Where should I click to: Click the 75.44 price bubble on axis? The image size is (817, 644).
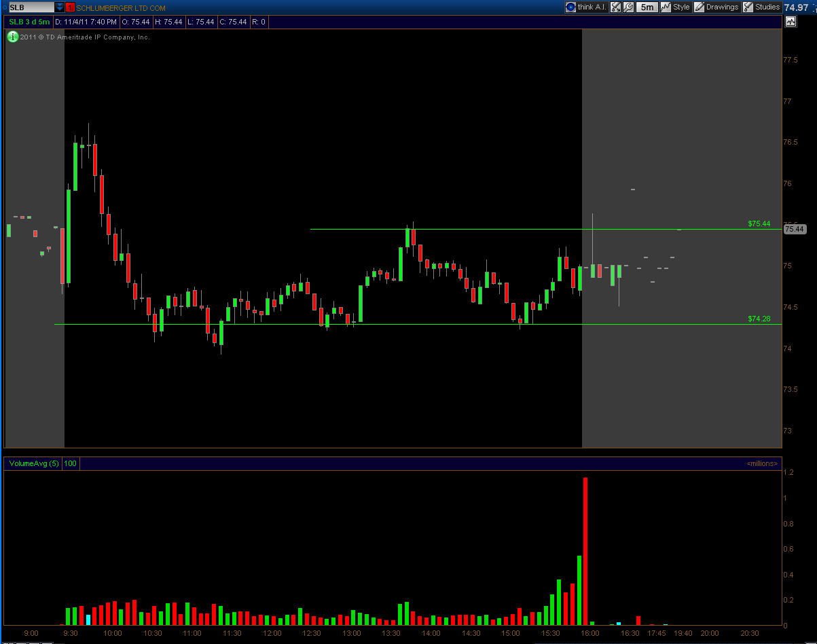pos(794,230)
